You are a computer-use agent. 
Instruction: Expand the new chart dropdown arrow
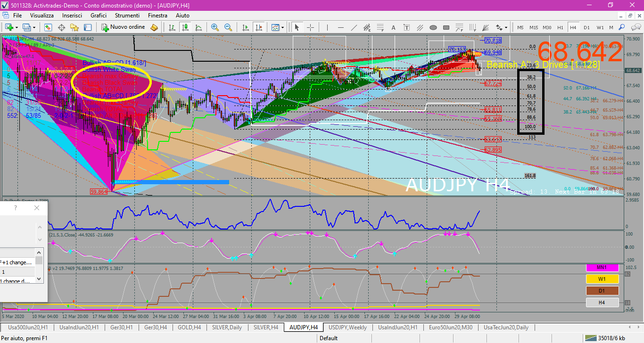tap(17, 27)
